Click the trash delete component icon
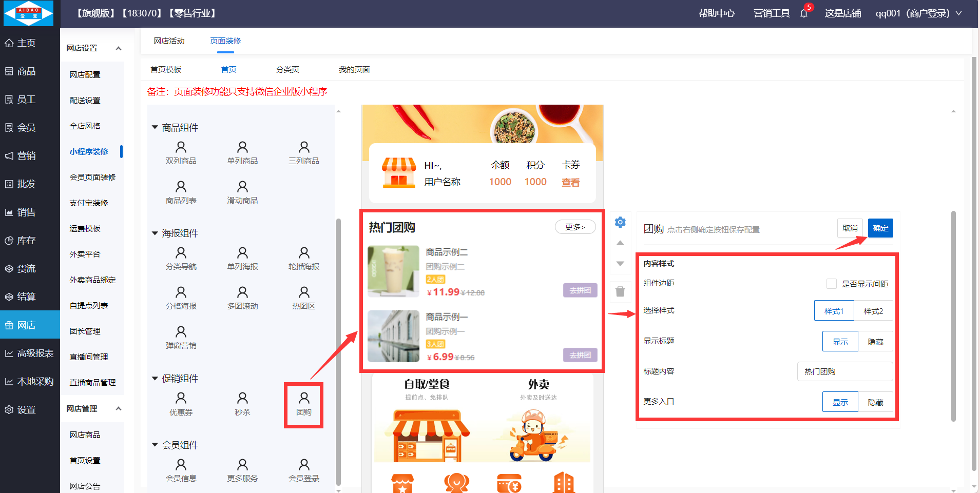Viewport: 980px width, 493px height. click(x=620, y=291)
